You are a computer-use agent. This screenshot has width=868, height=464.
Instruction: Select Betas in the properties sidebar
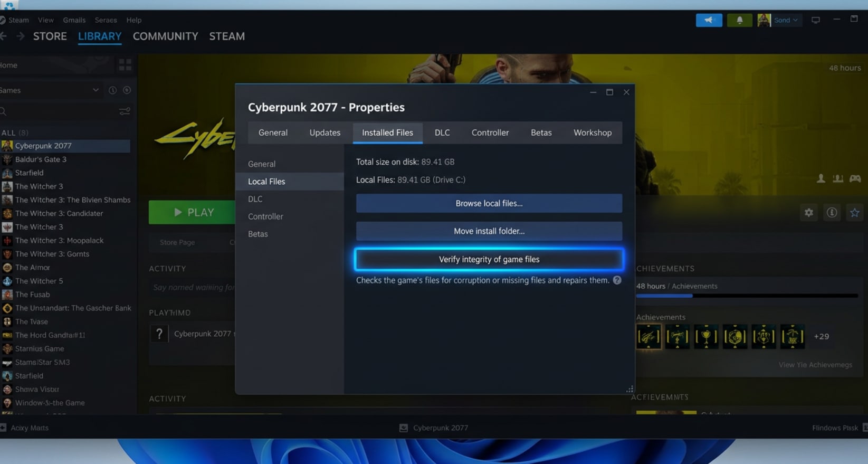(290, 234)
